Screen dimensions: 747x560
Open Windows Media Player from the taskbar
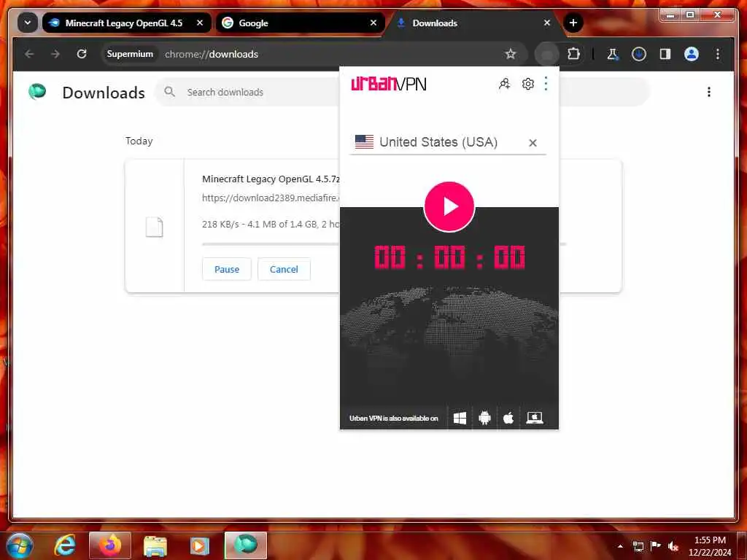click(x=200, y=545)
